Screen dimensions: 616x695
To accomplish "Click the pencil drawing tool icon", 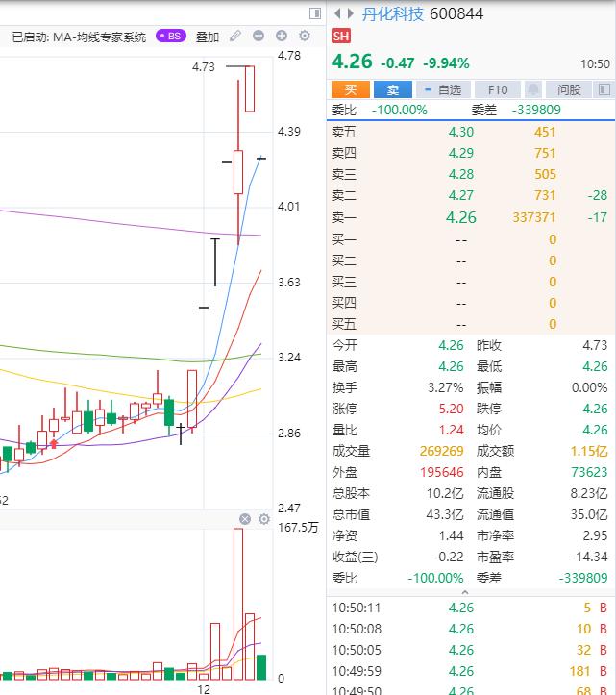I will click(235, 37).
